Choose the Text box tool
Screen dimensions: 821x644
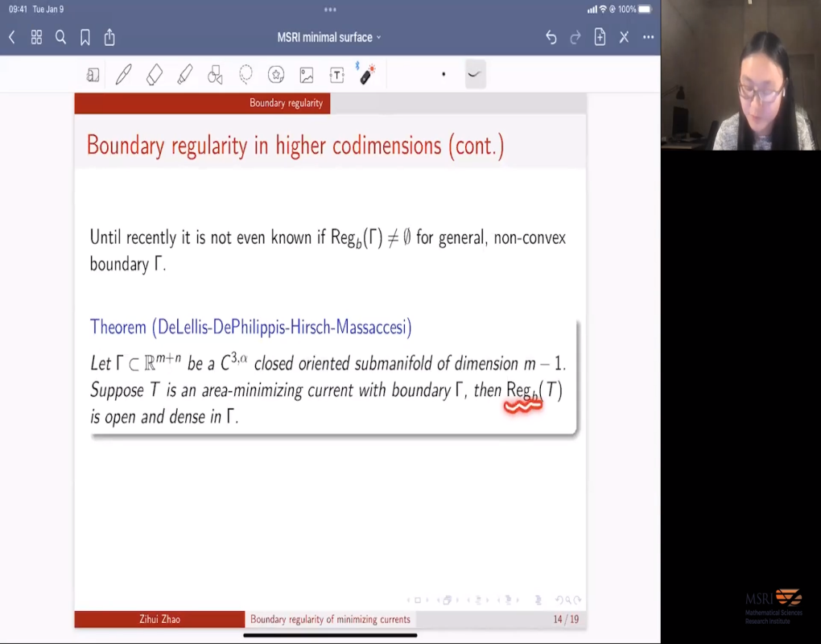click(337, 75)
